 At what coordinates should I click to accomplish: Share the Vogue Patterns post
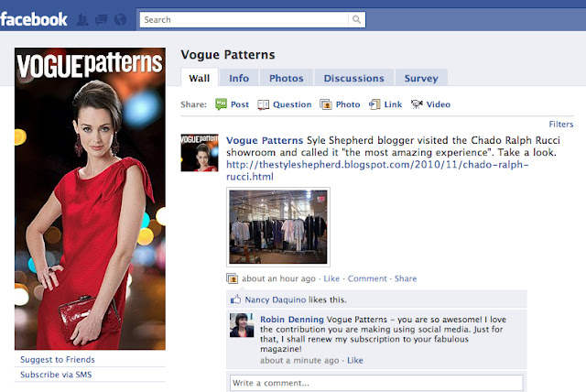(x=406, y=278)
